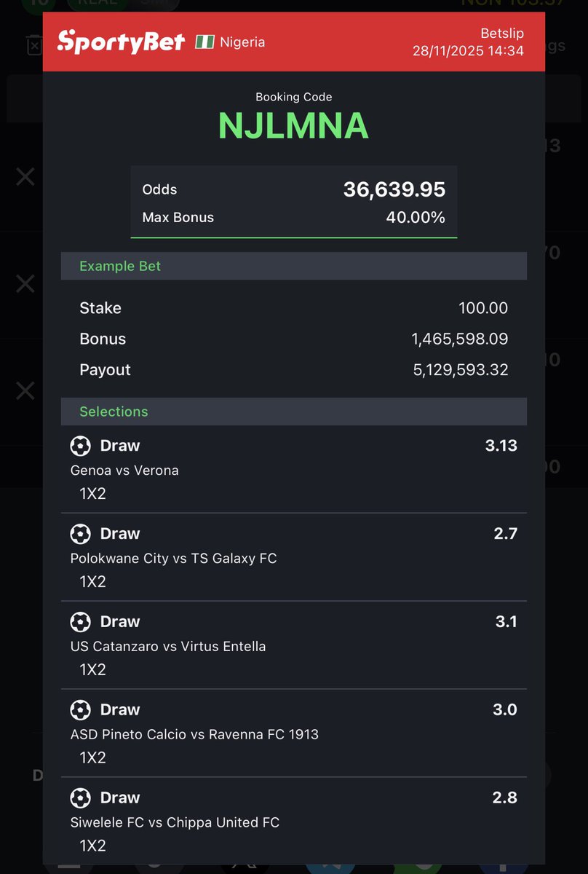This screenshot has width=588, height=874.
Task: Click the Draw pick above Genoa vs Verona
Action: tap(120, 446)
